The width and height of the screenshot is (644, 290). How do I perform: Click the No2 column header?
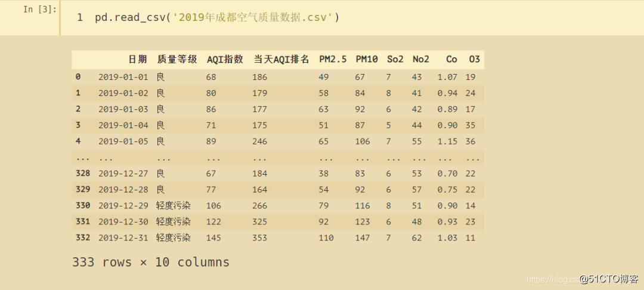(420, 59)
